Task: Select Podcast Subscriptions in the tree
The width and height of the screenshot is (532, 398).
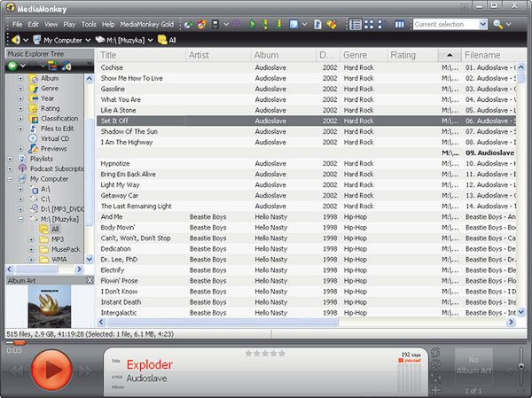Action: click(57, 168)
